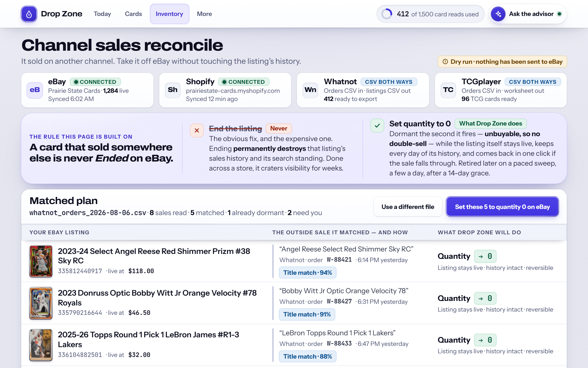Screen dimensions: 588x368
Task: Open the Today tab
Action: [x=102, y=14]
